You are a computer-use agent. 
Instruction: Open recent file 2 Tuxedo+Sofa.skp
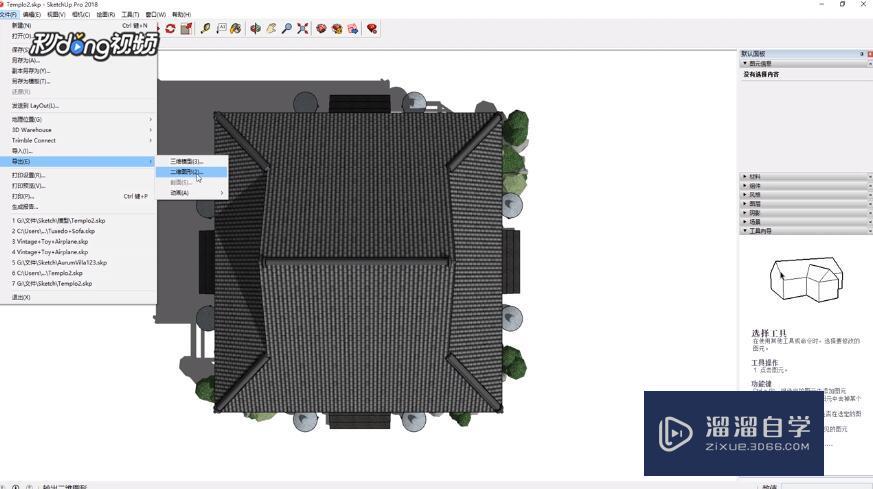[x=79, y=231]
